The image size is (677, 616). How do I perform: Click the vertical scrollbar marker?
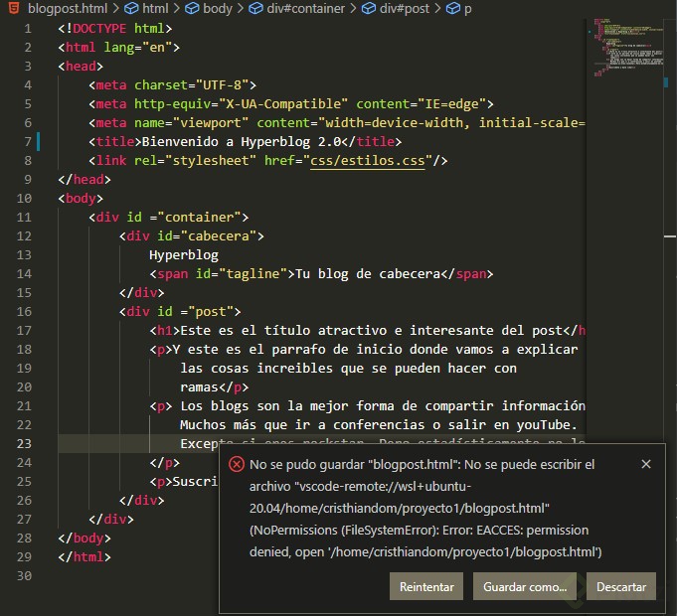pyautogui.click(x=670, y=236)
